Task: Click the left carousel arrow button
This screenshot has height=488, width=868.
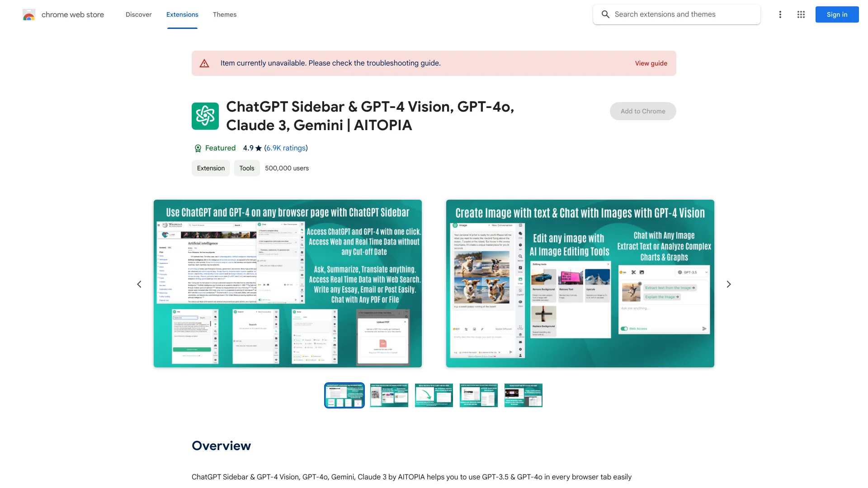Action: 138,284
